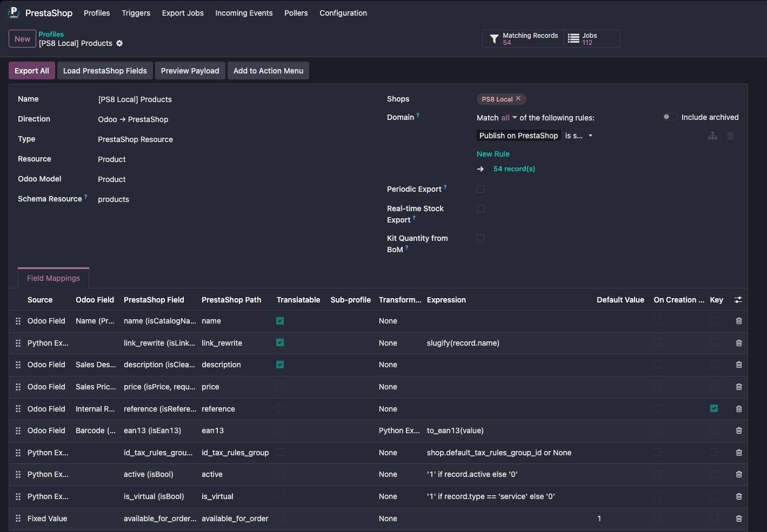Delete the Publish on PrestaShop domain rule
The width and height of the screenshot is (767, 532).
(730, 136)
